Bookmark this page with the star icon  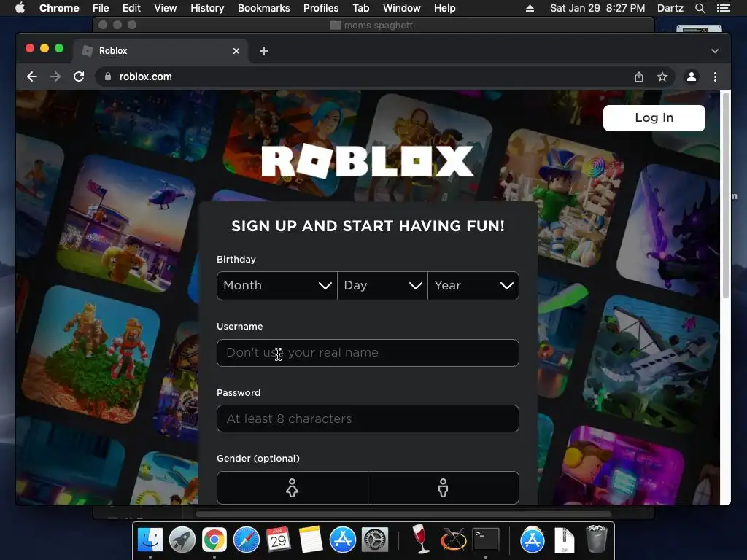[662, 77]
